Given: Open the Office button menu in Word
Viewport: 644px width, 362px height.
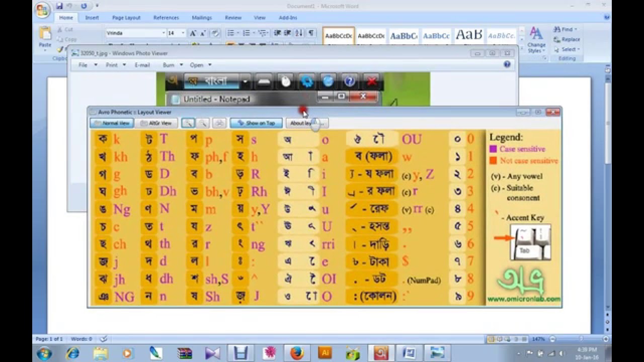Looking at the screenshot, I should 43,9.
